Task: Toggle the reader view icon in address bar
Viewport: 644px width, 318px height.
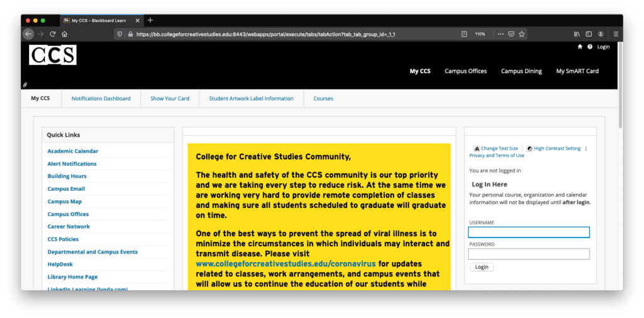Action: pyautogui.click(x=464, y=34)
